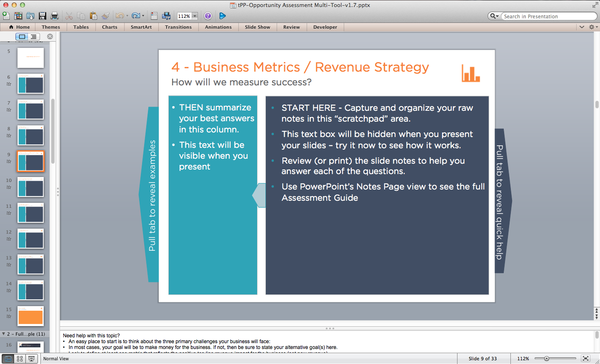
Task: Open the ribbon settings gear menu
Action: click(x=593, y=27)
